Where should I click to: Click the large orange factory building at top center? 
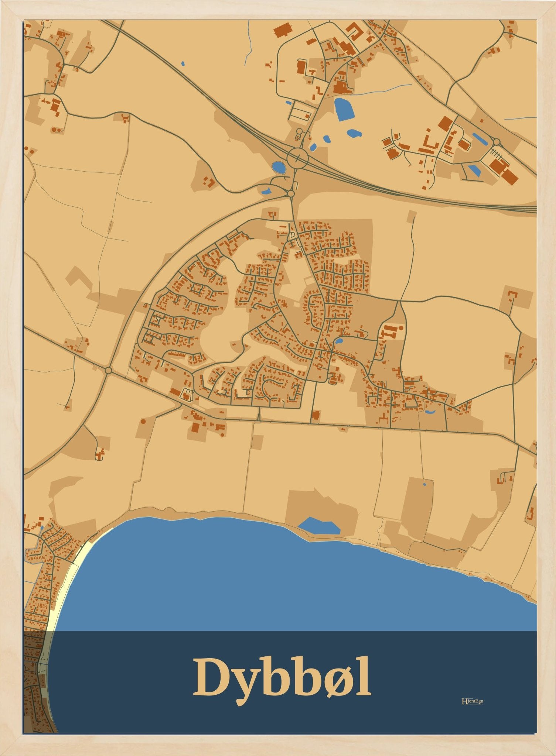283,30
